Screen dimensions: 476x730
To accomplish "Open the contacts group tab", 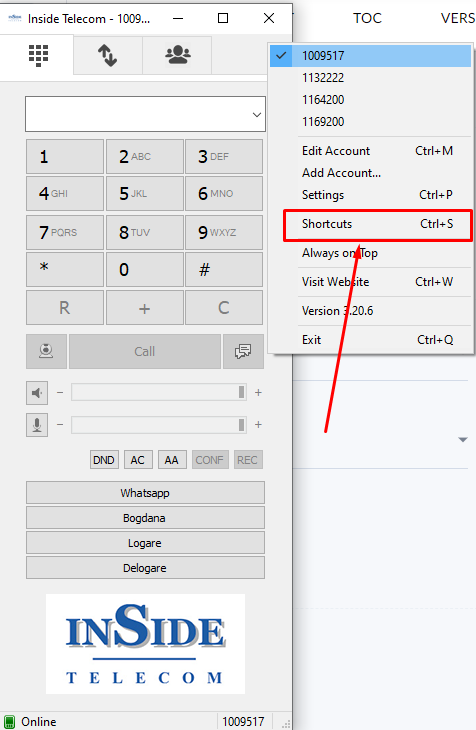I will point(177,55).
